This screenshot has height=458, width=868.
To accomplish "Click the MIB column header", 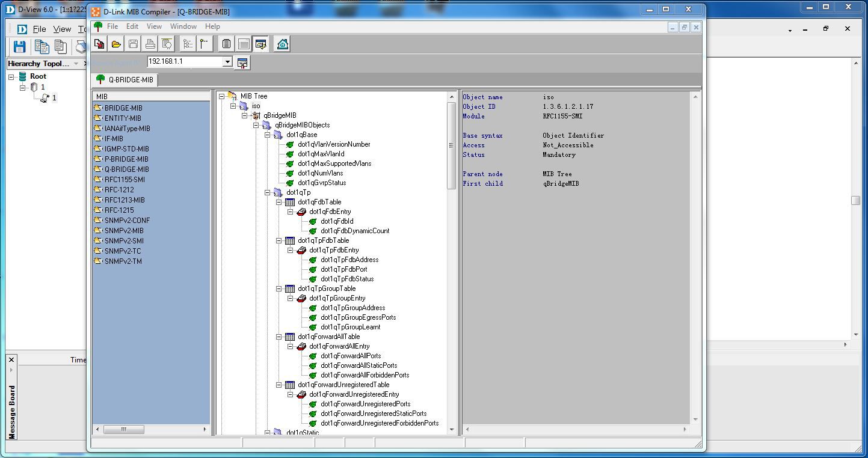I will click(151, 96).
